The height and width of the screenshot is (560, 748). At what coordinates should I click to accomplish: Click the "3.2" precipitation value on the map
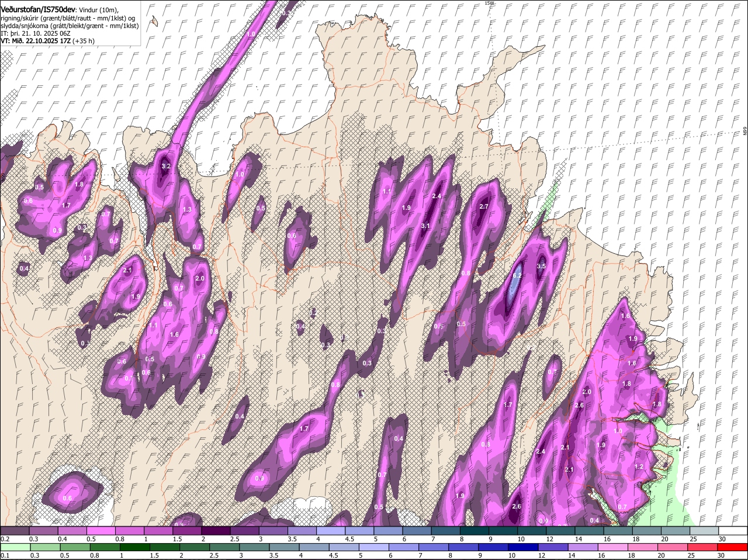[x=165, y=166]
